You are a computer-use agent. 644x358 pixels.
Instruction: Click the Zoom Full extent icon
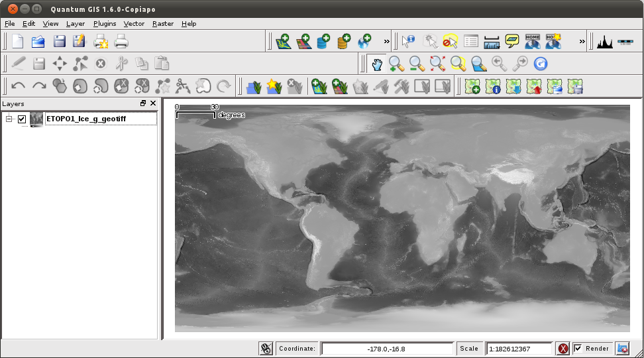437,64
